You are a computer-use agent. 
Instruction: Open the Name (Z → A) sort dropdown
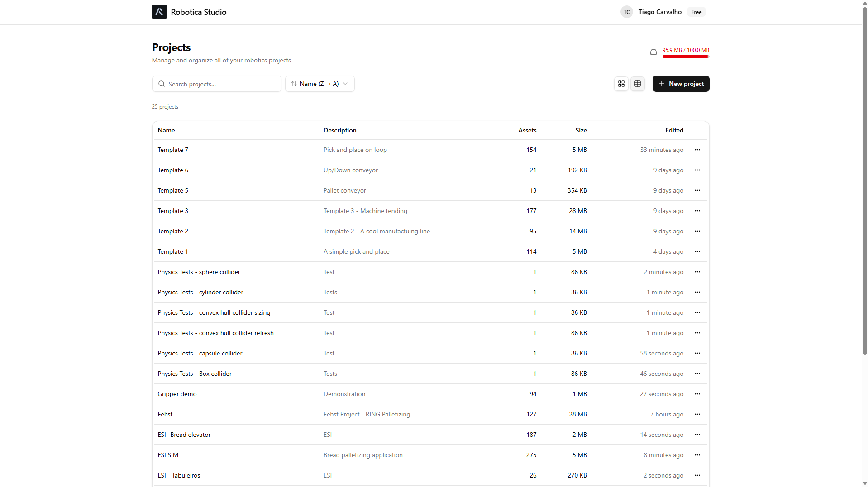click(x=320, y=84)
